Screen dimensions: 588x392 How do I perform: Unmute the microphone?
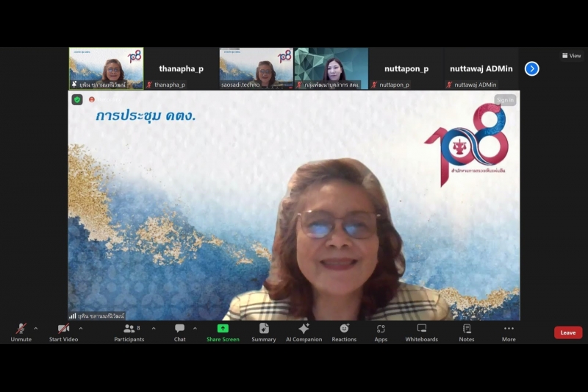(x=21, y=332)
